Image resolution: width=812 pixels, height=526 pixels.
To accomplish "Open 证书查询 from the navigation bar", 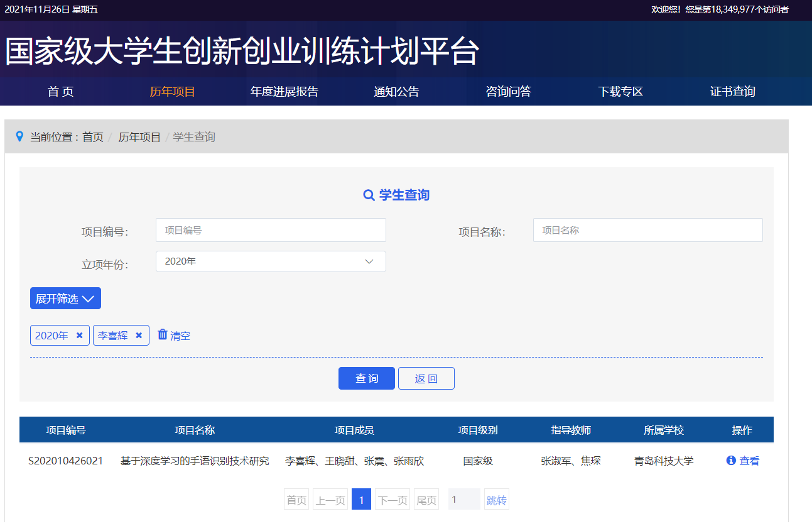I will click(x=732, y=92).
